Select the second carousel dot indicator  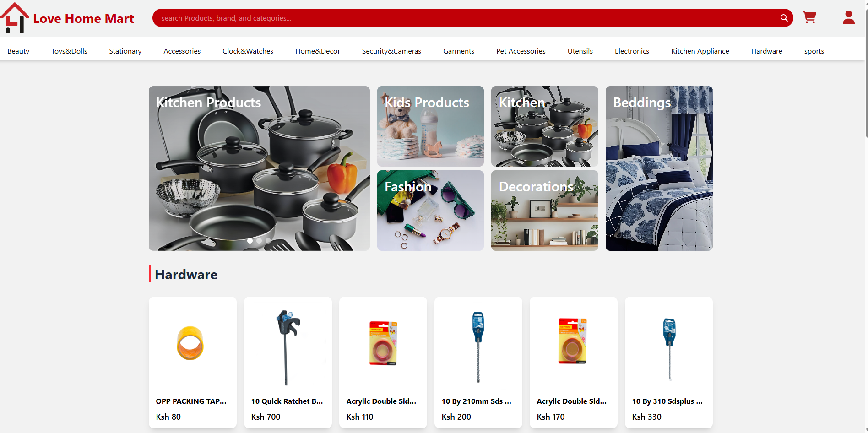[259, 241]
